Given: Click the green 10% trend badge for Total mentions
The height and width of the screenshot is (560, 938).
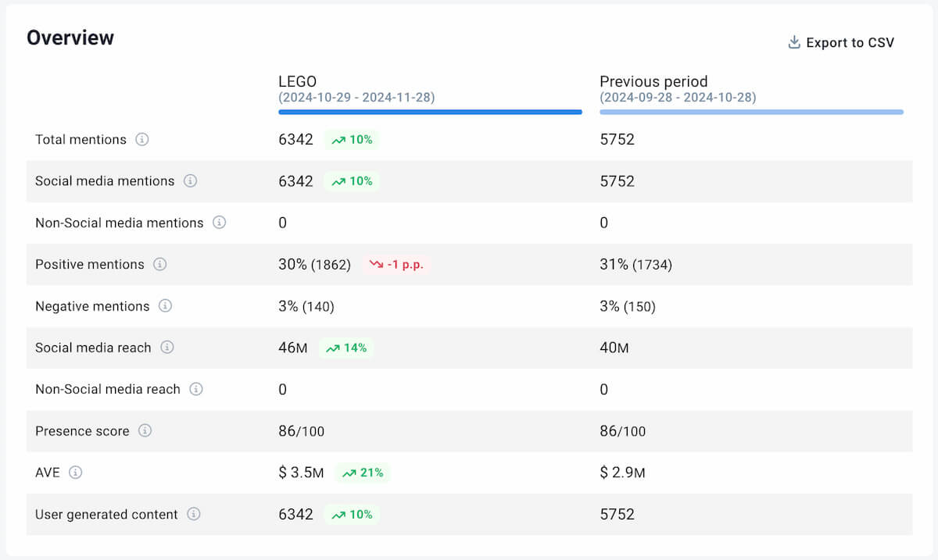Looking at the screenshot, I should (x=352, y=139).
